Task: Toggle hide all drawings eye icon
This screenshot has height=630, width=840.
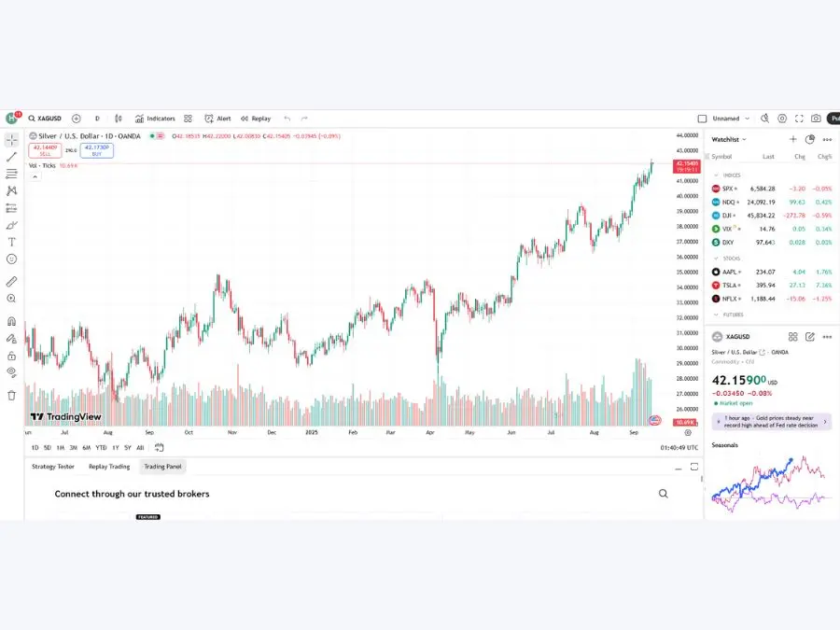Action: pos(11,372)
